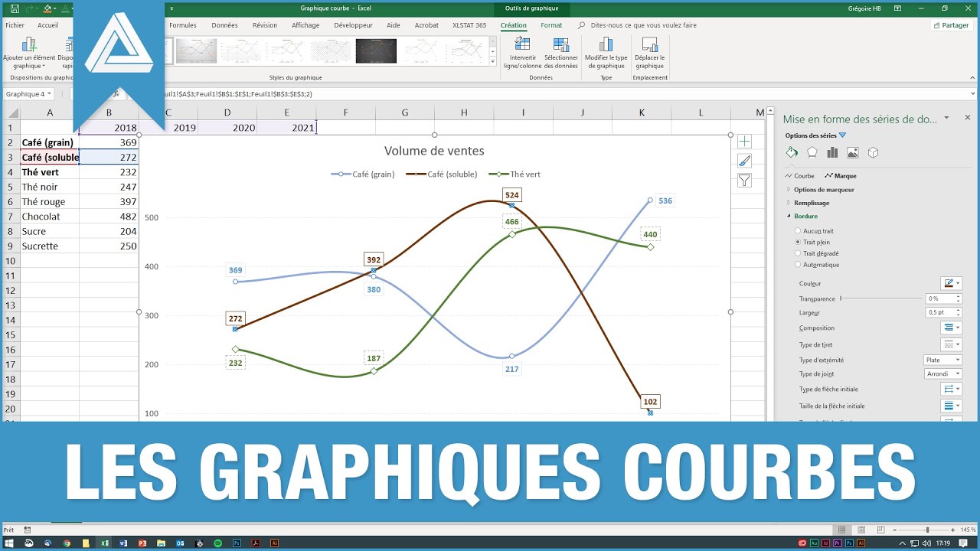
Task: Open the Données ribbon tab
Action: 224,25
